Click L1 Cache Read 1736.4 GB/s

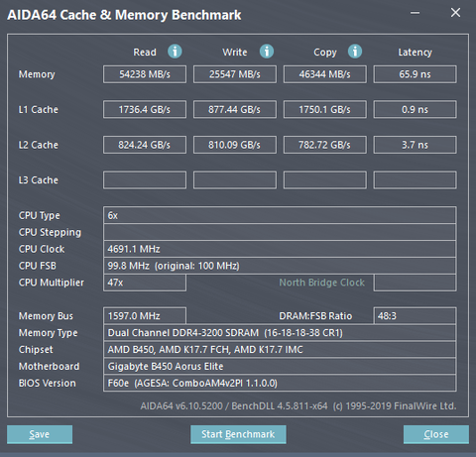(145, 109)
